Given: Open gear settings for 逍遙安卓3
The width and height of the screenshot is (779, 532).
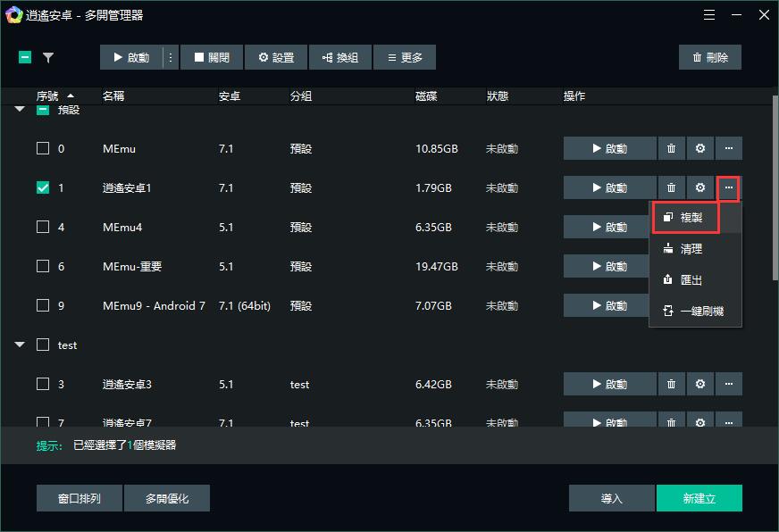Looking at the screenshot, I should click(x=700, y=385).
